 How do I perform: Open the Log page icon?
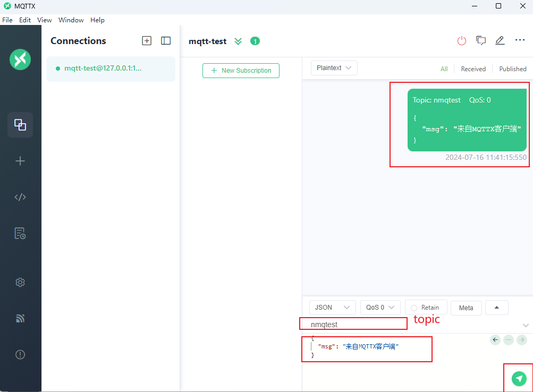[x=20, y=233]
